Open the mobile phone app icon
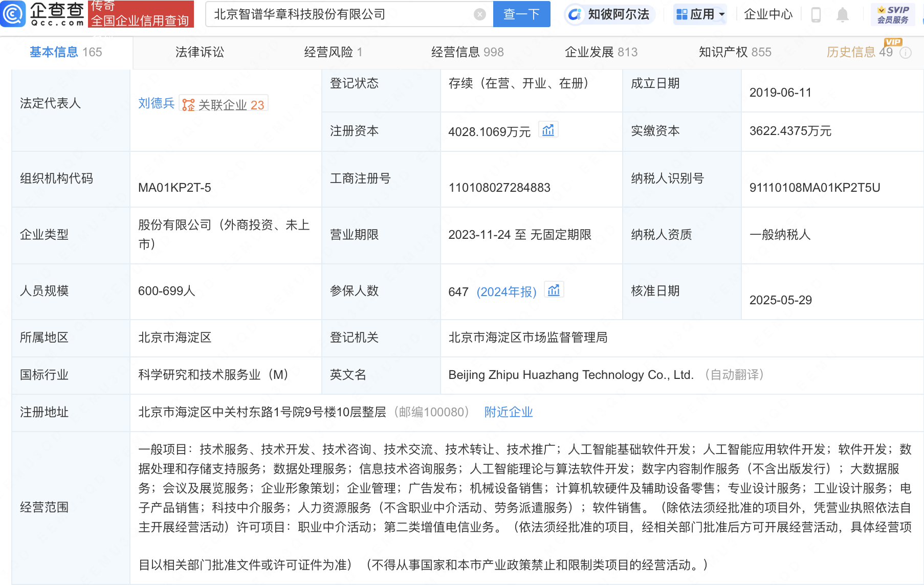Viewport: 924px width, 585px height. [816, 15]
